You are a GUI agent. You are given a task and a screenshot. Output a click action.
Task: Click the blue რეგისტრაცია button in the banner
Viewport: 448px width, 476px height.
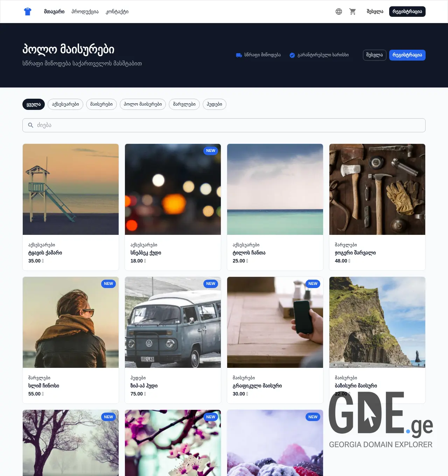point(407,55)
